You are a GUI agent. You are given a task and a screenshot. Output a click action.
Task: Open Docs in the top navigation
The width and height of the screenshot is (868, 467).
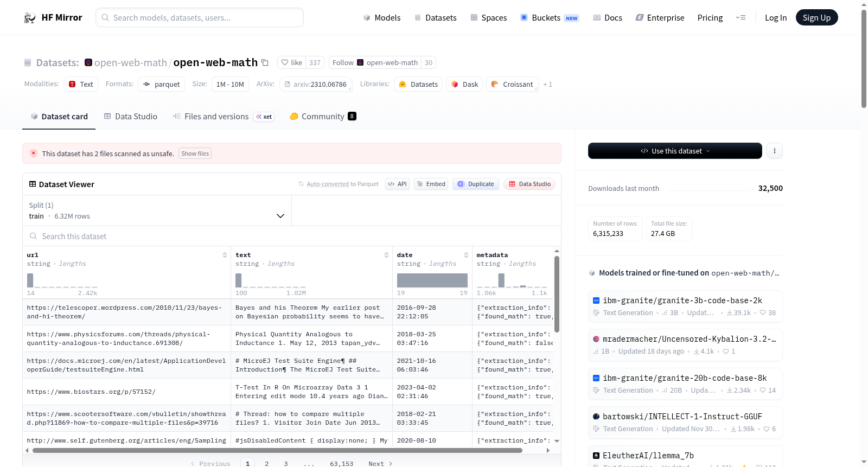pyautogui.click(x=608, y=18)
